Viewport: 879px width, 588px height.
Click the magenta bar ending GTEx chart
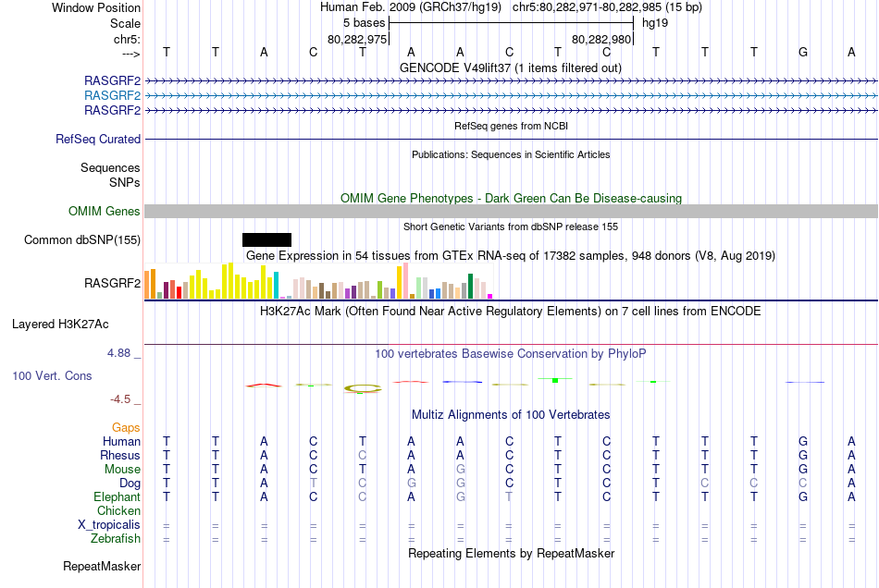[x=490, y=296]
